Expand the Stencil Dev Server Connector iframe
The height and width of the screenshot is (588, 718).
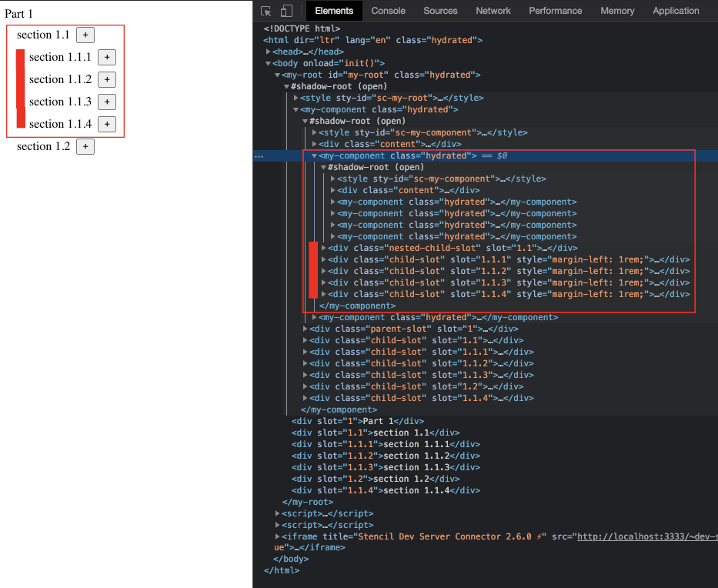click(x=278, y=536)
